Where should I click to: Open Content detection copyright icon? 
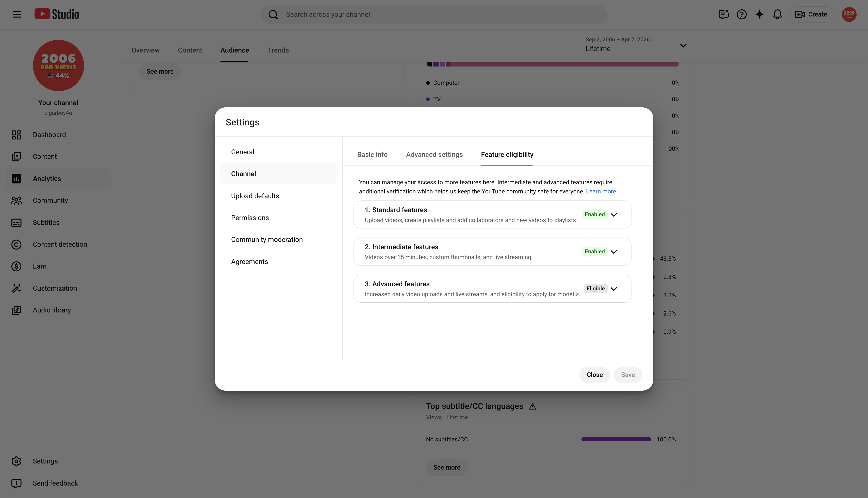[x=16, y=244]
